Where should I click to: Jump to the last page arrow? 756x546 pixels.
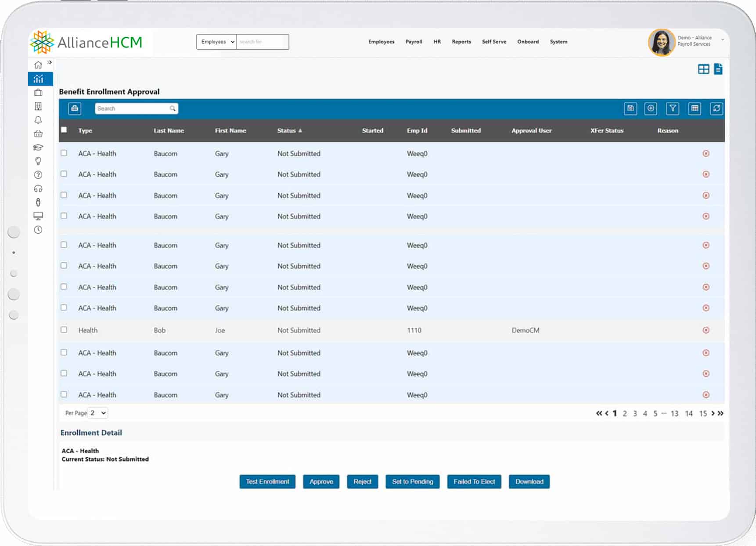coord(720,413)
